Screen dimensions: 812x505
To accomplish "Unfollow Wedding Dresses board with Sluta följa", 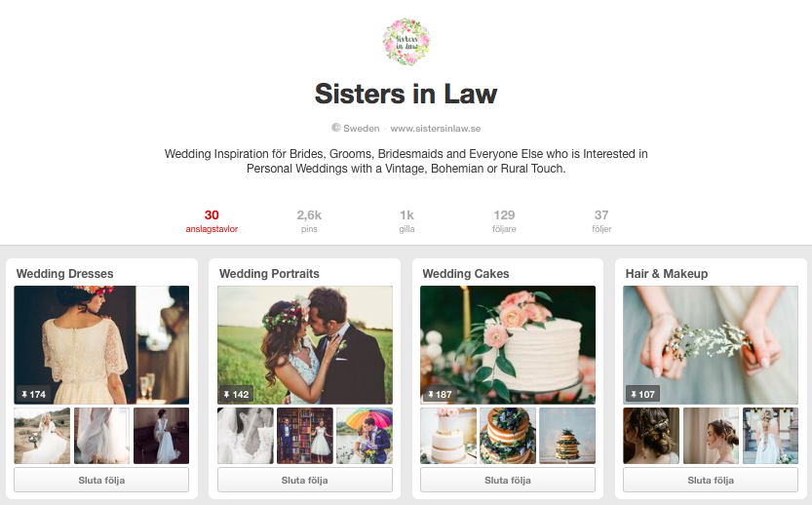I will click(101, 480).
